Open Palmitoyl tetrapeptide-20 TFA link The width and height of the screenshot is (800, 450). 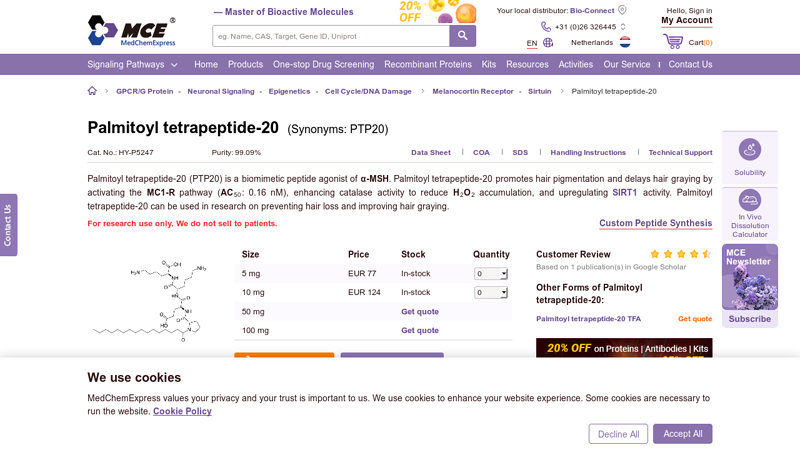click(x=588, y=319)
